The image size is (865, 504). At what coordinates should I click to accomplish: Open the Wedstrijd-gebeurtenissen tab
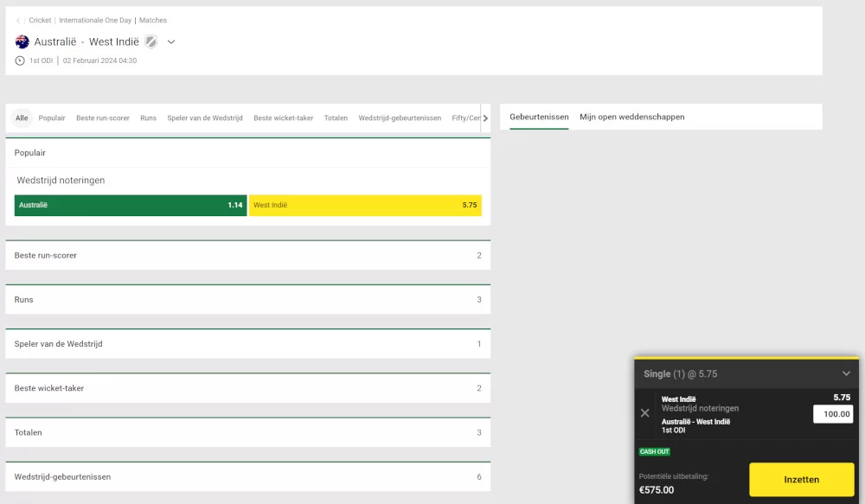pos(400,118)
